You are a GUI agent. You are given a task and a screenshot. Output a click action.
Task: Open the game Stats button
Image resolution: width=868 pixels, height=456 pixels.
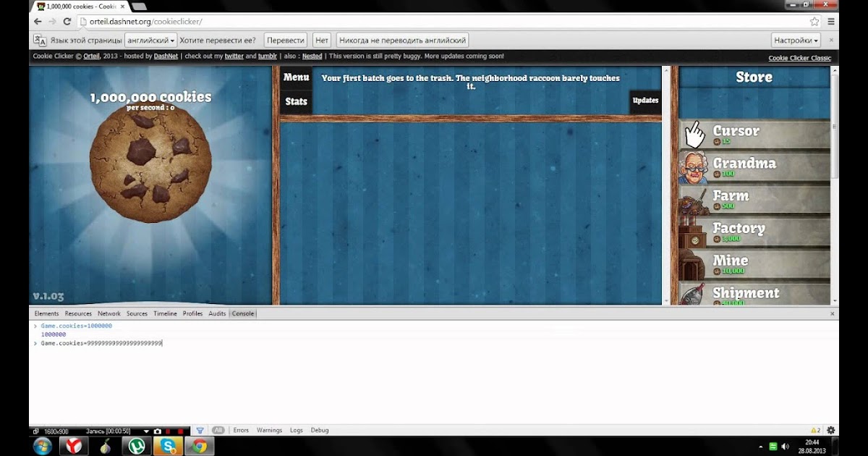pyautogui.click(x=297, y=101)
